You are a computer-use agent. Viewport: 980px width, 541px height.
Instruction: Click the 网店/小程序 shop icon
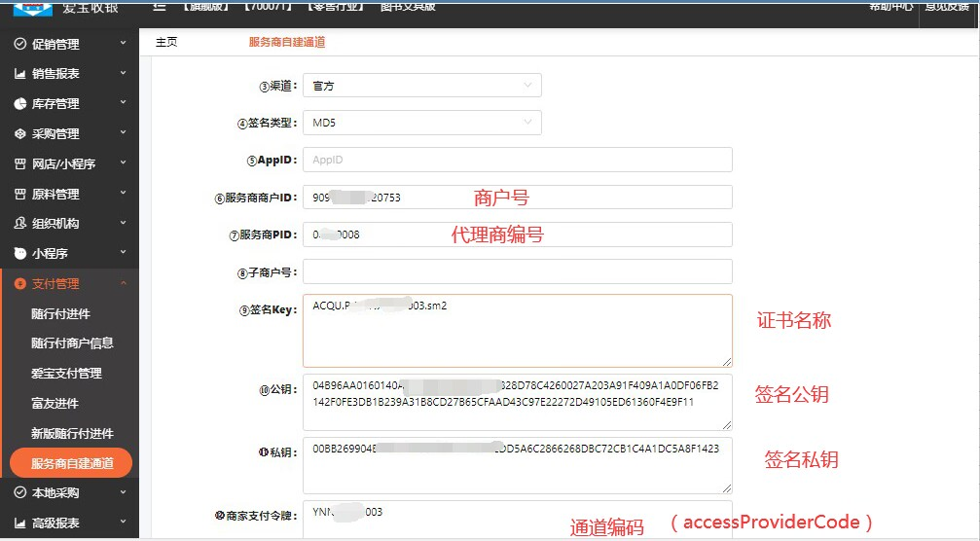[19, 164]
